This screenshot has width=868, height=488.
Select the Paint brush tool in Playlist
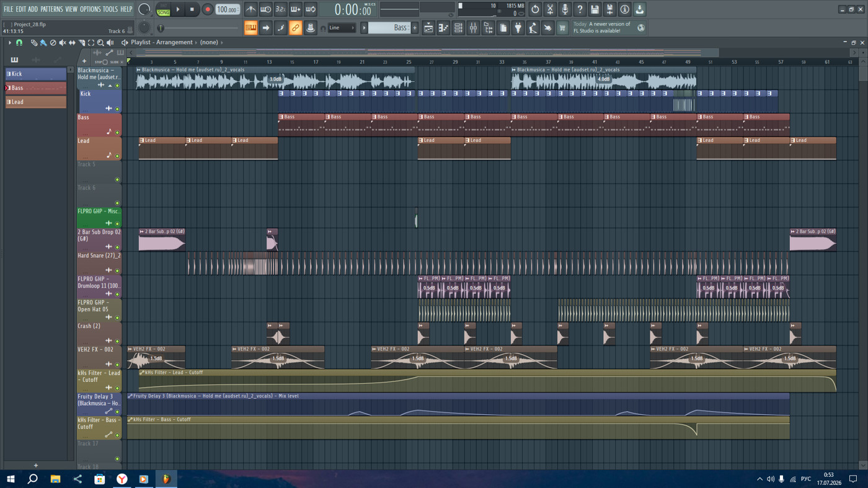(43, 43)
